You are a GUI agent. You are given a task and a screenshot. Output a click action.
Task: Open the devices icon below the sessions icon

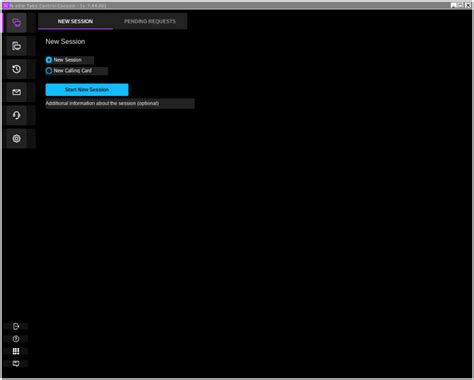(16, 46)
